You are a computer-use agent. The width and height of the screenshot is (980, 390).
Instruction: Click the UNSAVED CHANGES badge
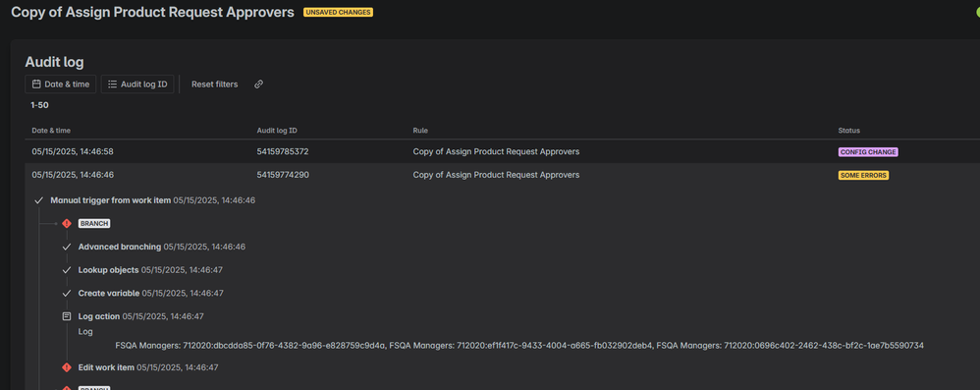click(338, 13)
